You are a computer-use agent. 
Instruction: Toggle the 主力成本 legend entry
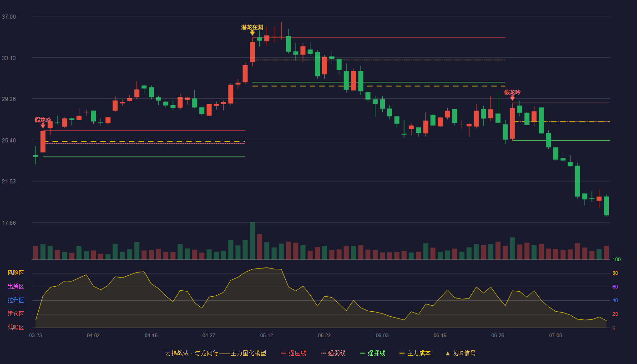pos(415,353)
